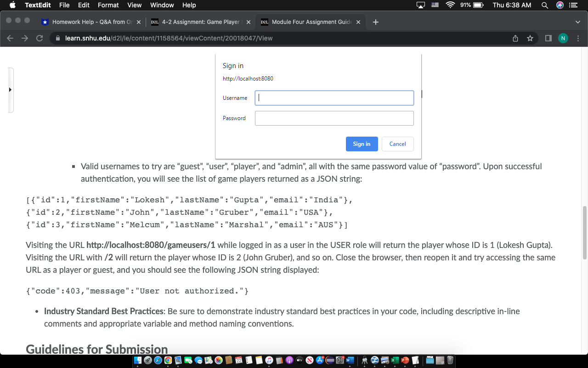The height and width of the screenshot is (368, 588).
Task: Expand the course sidebar disclosure arrow
Action: (11, 90)
